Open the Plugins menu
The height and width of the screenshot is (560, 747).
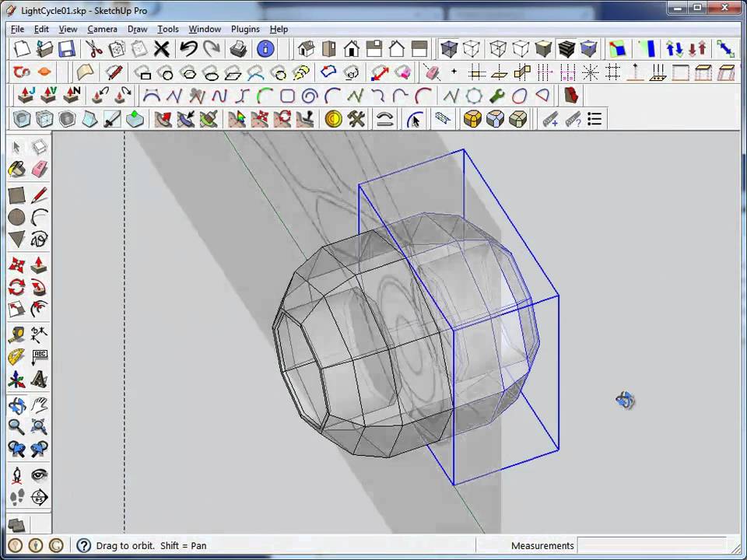pyautogui.click(x=245, y=29)
